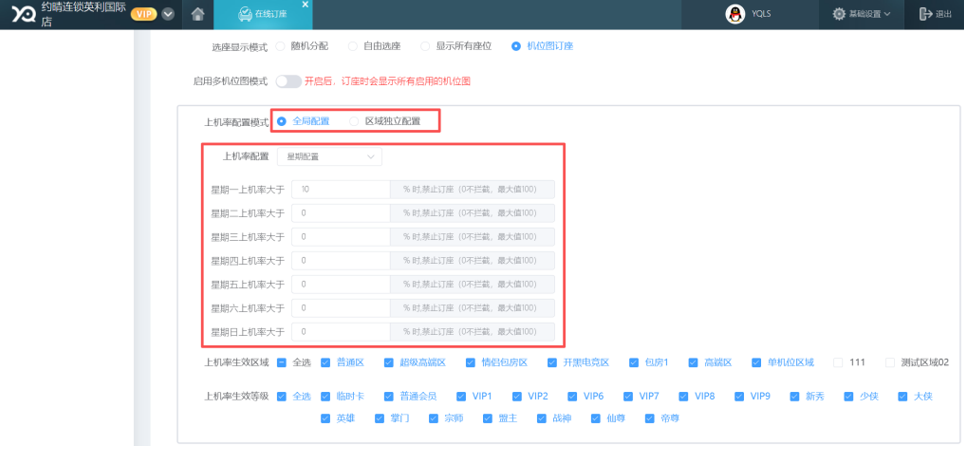Image resolution: width=964 pixels, height=449 pixels.
Task: Uncheck the 宗师 checkbox
Action: (x=433, y=418)
